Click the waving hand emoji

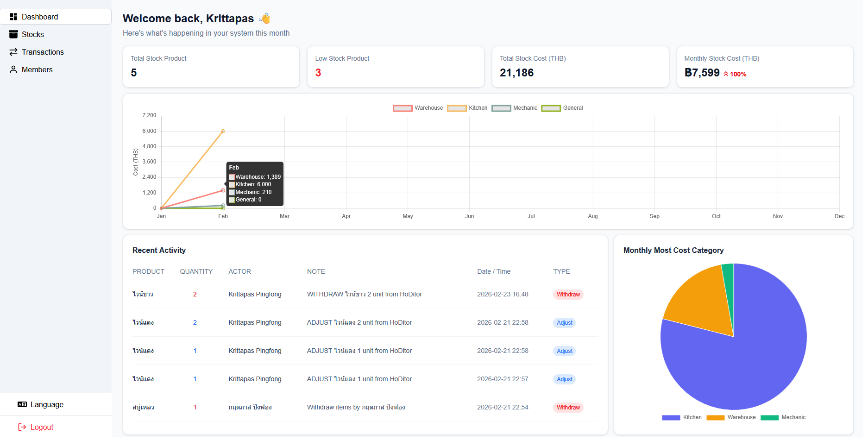pos(264,19)
